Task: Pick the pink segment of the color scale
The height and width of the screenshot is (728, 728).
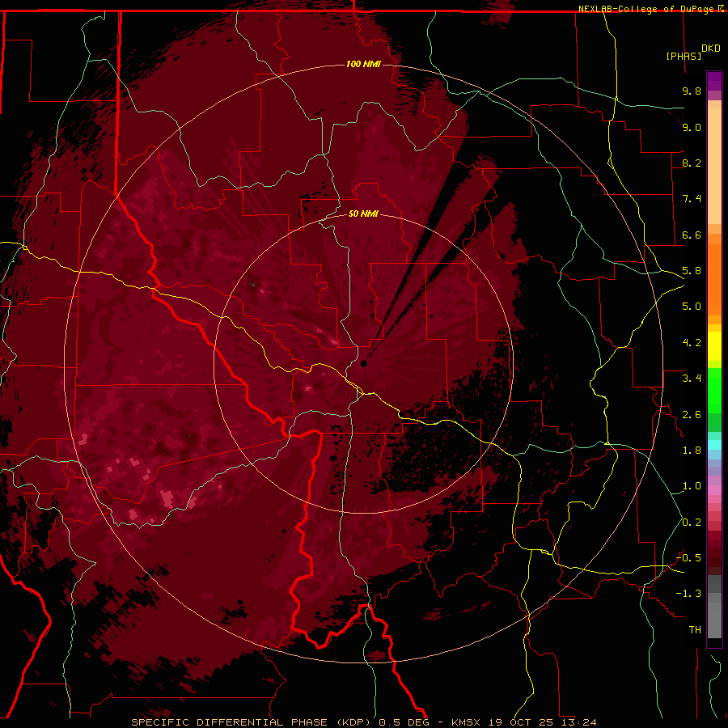Action: (714, 490)
